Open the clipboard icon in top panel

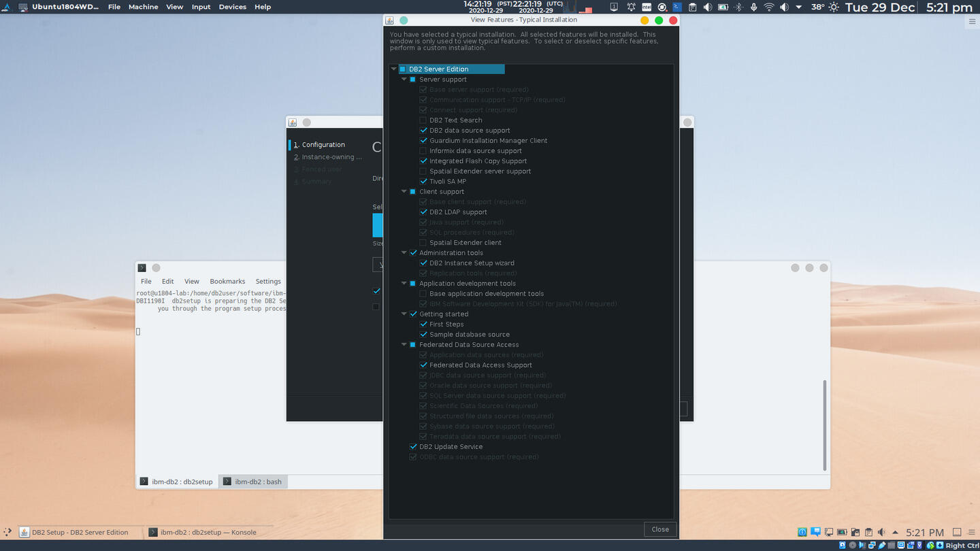click(692, 7)
